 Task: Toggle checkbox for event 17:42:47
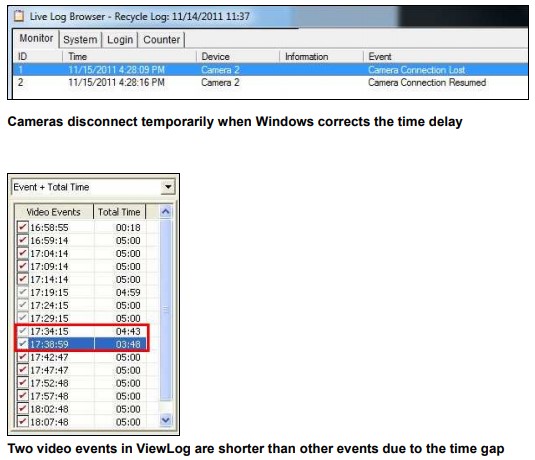[23, 357]
